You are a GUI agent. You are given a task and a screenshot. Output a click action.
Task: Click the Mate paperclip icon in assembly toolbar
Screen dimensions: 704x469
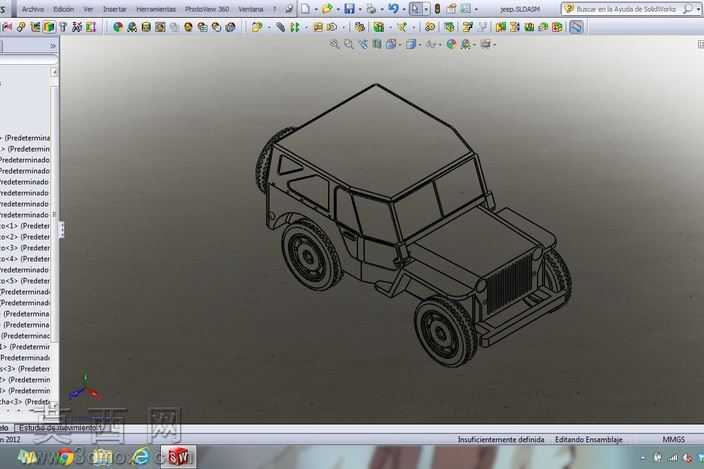click(21, 27)
